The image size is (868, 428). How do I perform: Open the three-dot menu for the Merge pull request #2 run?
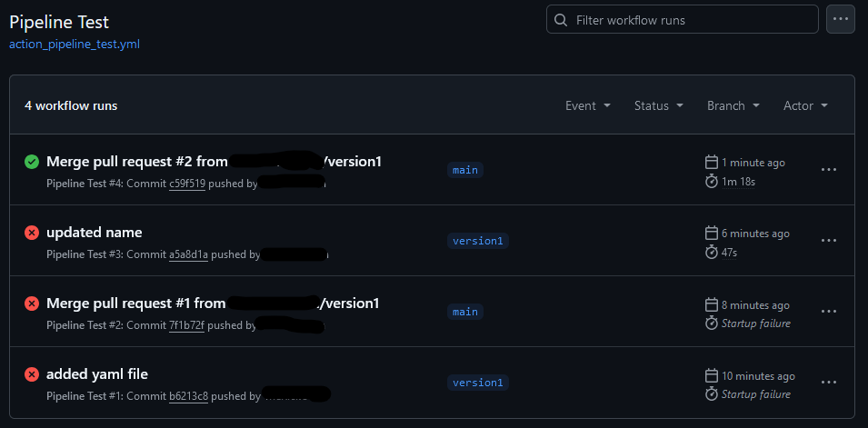[829, 169]
